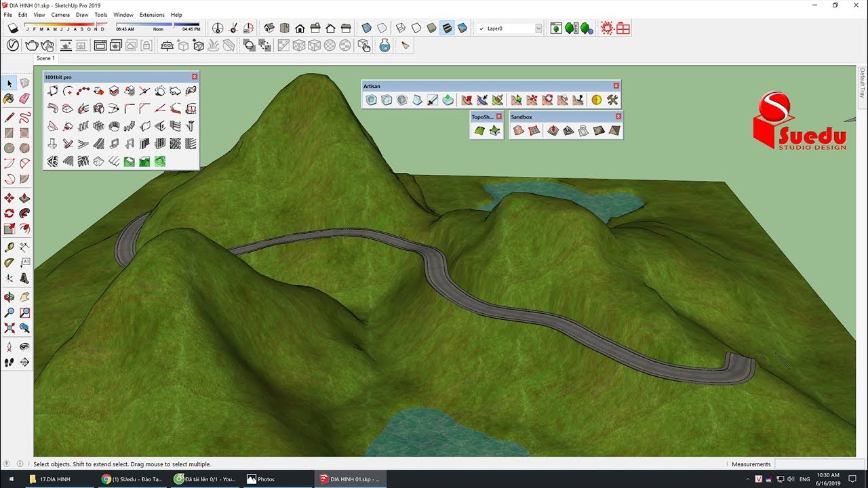Select the Follow Me tool
Screen dimensions: 868x488
(x=24, y=213)
